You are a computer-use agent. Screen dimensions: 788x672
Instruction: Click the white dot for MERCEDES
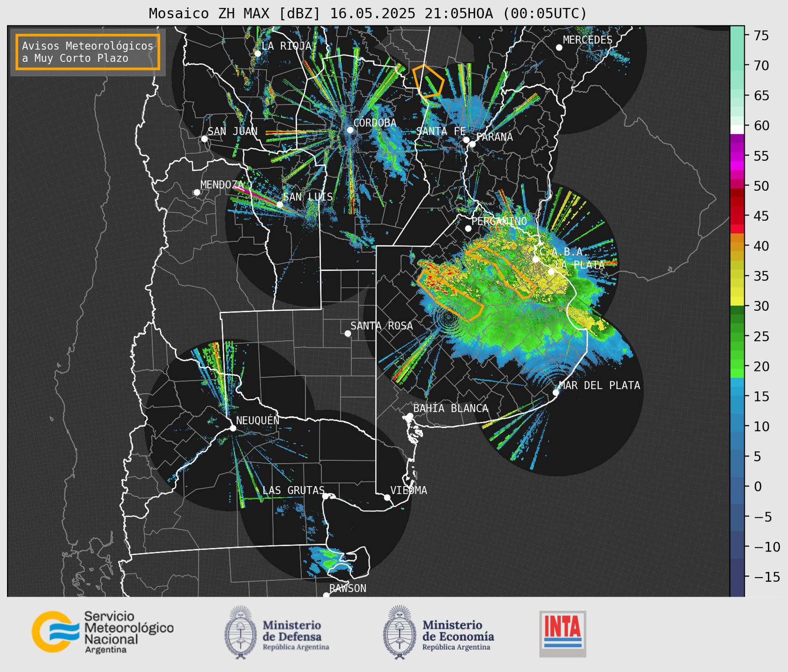[x=559, y=47]
